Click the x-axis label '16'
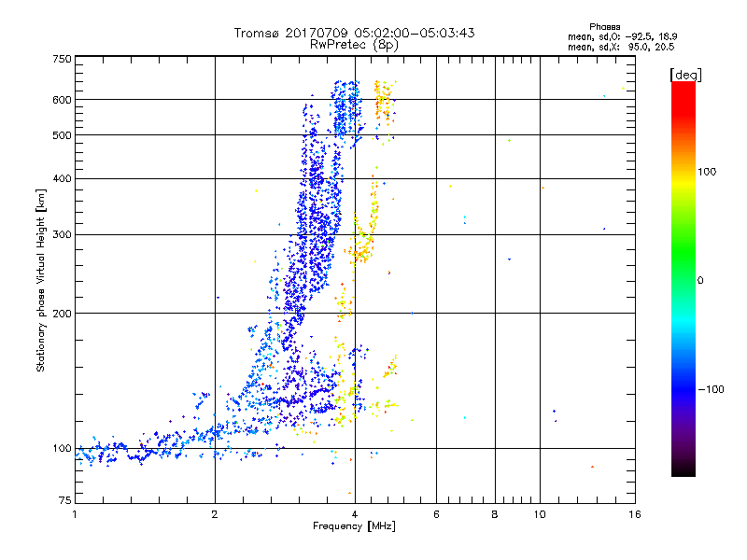Viewport: 747px width, 560px height. point(635,514)
